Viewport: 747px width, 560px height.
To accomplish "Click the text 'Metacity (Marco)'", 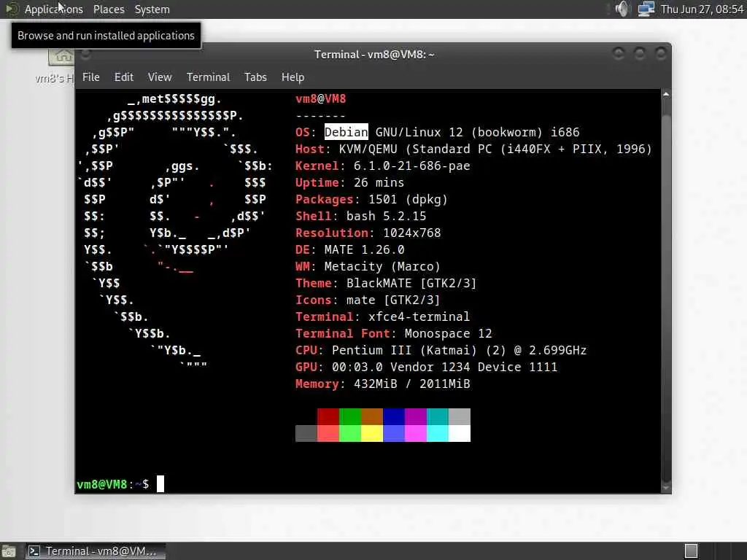I will coord(382,266).
